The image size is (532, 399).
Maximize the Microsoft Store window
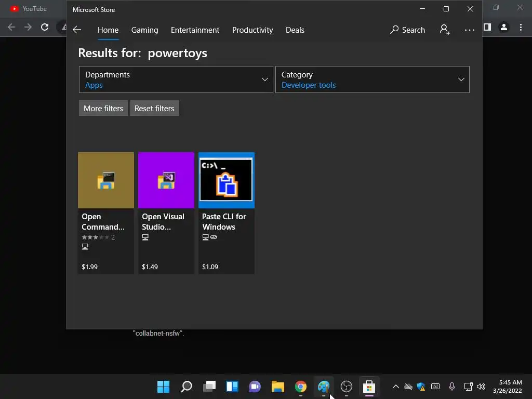446,9
